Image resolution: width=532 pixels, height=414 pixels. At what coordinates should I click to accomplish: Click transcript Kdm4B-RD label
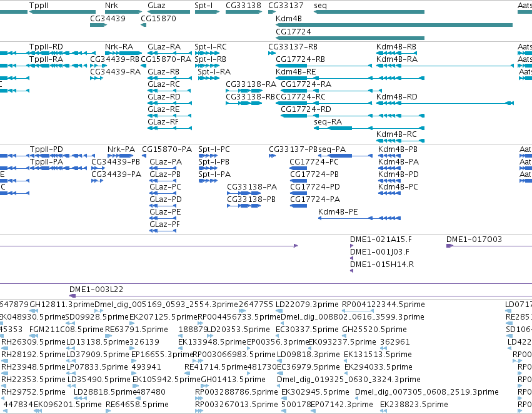(397, 97)
